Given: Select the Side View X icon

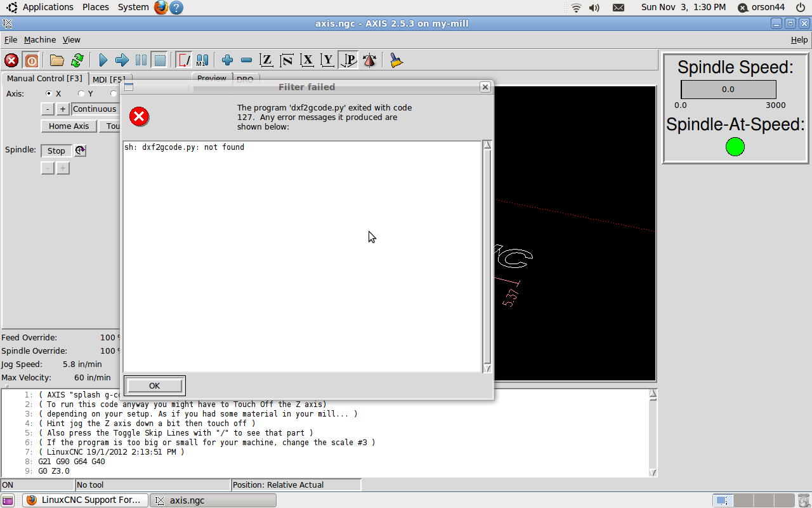Looking at the screenshot, I should pyautogui.click(x=308, y=60).
